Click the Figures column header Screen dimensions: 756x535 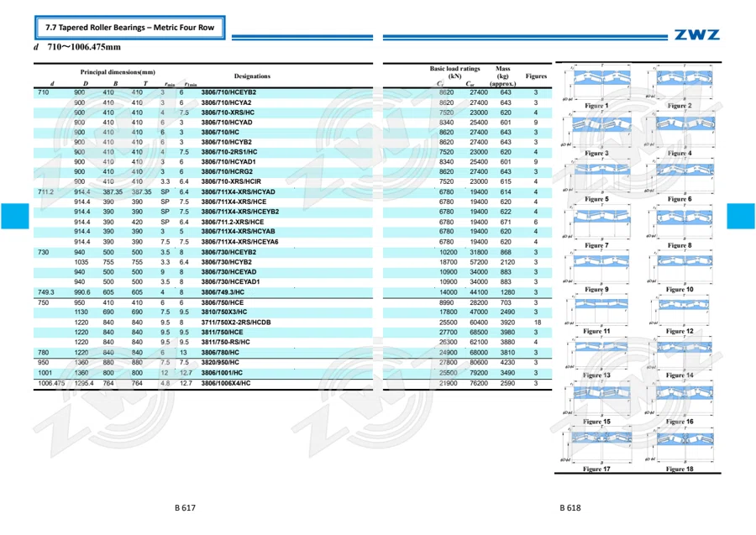[x=536, y=76]
